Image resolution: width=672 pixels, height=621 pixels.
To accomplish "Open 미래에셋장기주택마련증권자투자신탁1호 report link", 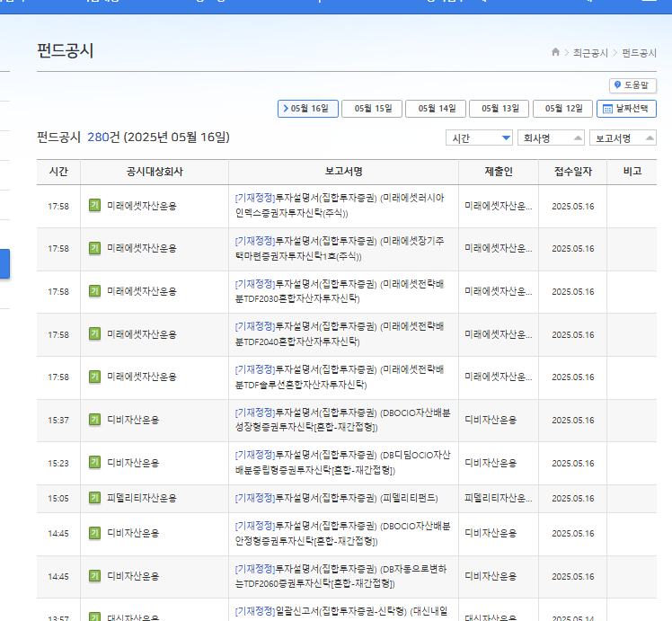I will [x=340, y=248].
